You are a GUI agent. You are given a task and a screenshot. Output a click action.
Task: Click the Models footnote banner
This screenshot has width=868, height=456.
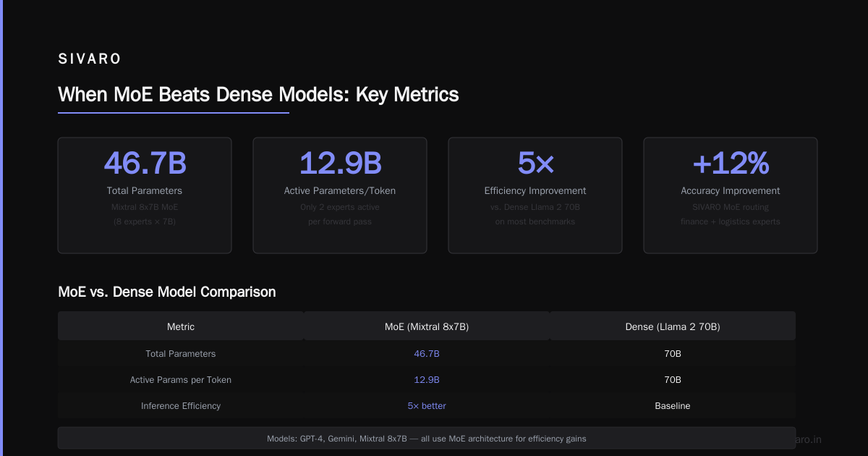point(427,439)
